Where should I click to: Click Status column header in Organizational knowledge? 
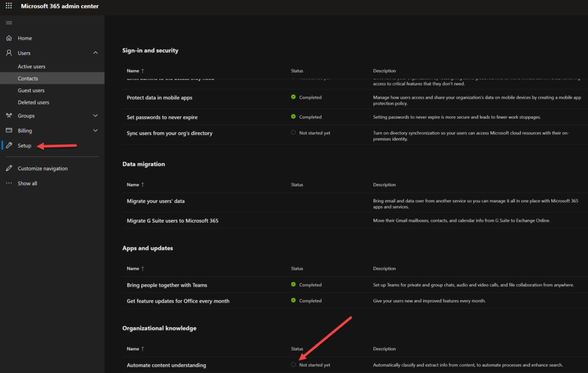pos(297,349)
